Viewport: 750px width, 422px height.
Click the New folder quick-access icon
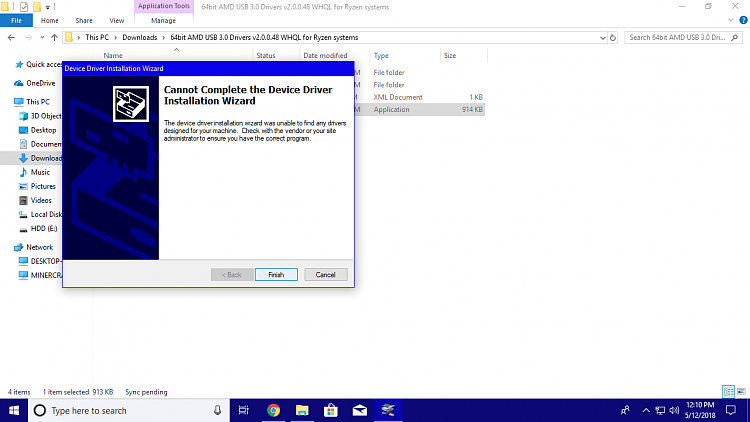tap(37, 7)
